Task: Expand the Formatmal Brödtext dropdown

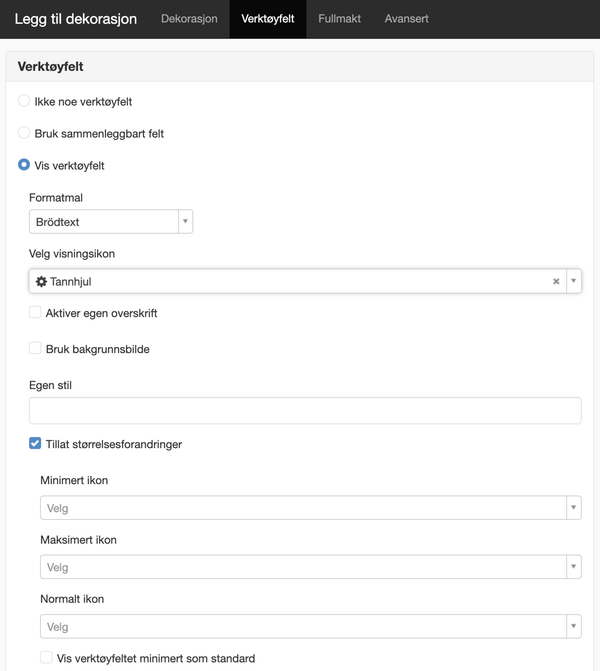Action: coord(111,222)
